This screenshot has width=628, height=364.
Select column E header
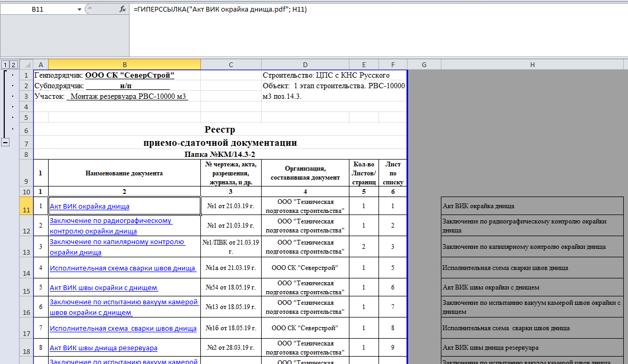tap(364, 64)
